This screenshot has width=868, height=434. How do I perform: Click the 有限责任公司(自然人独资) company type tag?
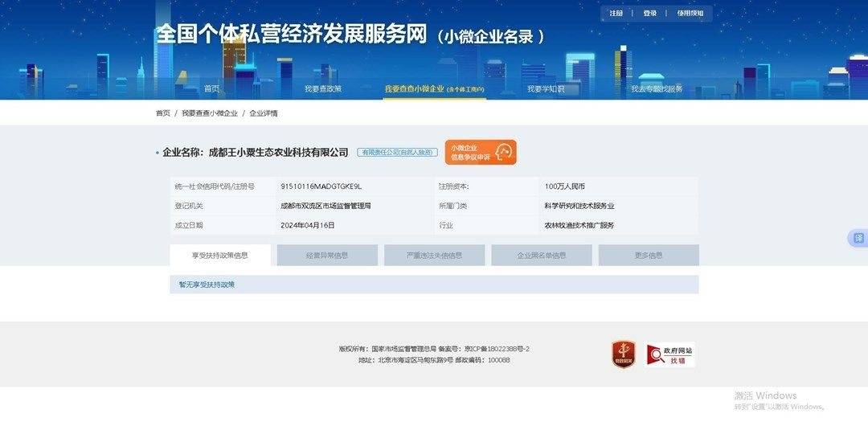click(x=397, y=152)
